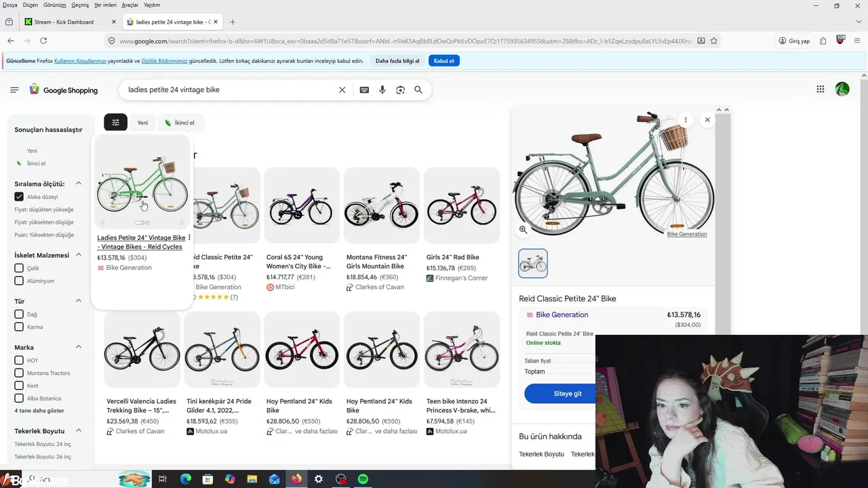Screen dimensions: 868x488
Task: Collapse the Sıralama ölçütü section
Action: [79, 184]
